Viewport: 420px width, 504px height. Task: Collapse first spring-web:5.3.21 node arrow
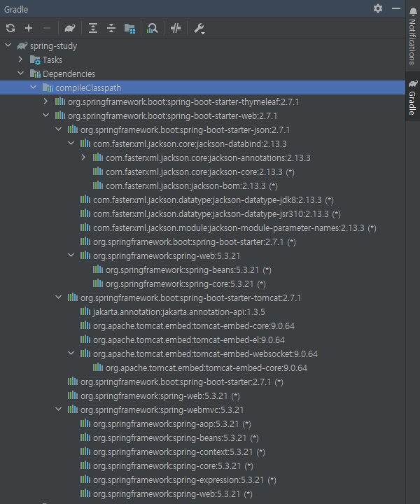[x=71, y=255]
